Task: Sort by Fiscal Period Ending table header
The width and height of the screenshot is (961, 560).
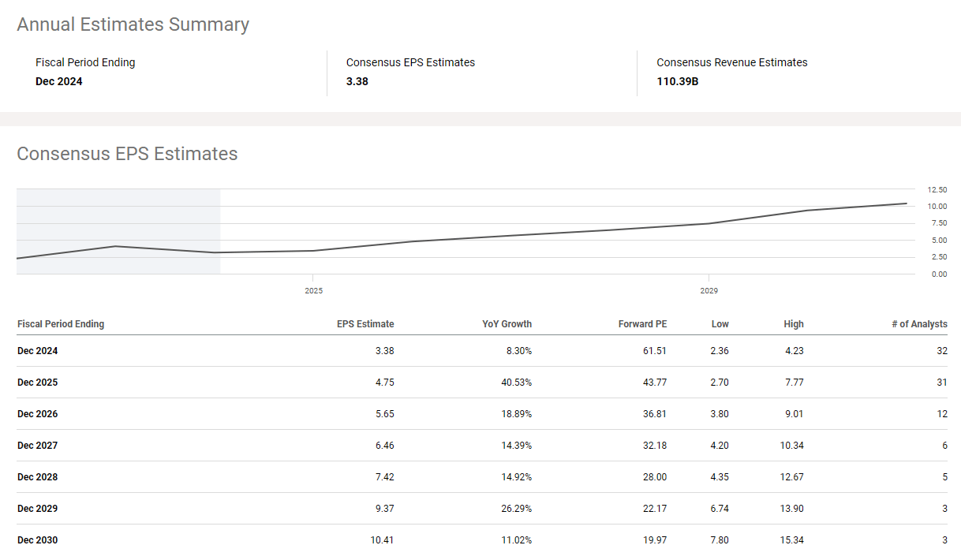Action: click(61, 324)
